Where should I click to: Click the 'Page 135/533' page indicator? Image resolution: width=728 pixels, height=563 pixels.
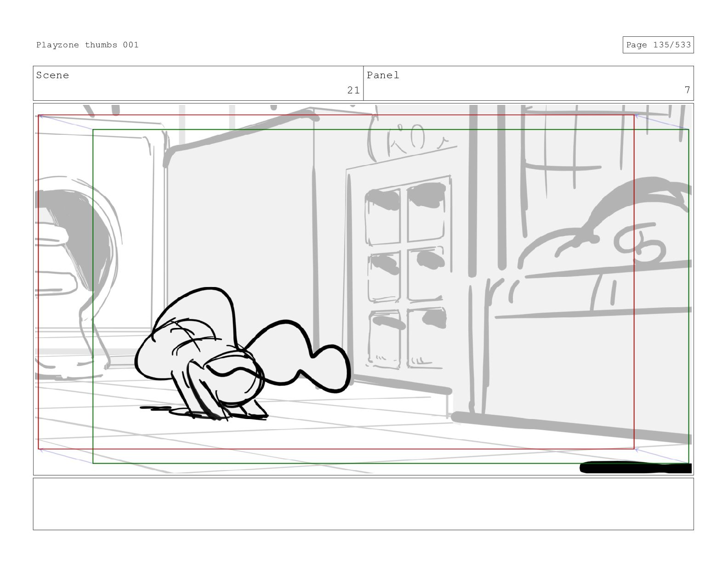tap(658, 45)
